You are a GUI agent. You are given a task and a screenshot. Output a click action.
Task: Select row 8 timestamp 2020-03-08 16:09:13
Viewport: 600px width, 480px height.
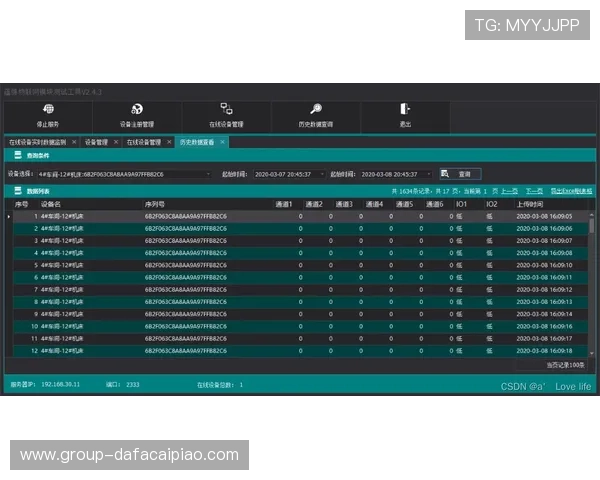point(544,302)
